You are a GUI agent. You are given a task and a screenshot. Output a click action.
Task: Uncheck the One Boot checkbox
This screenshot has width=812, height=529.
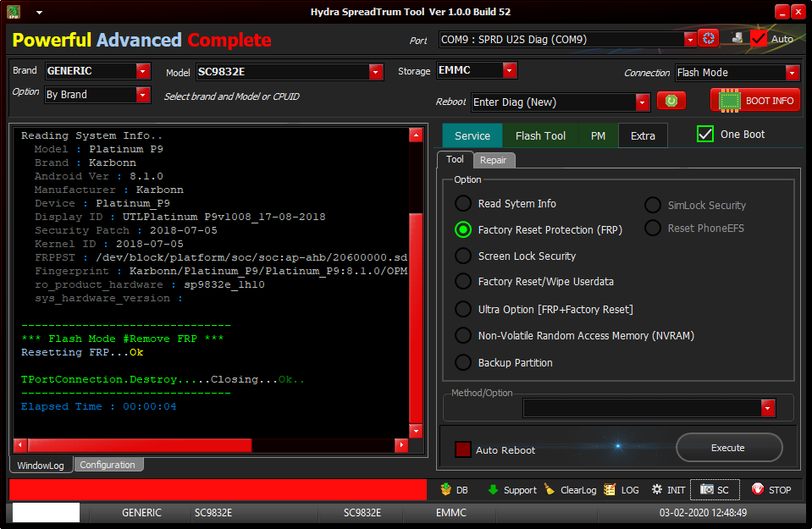pos(705,135)
